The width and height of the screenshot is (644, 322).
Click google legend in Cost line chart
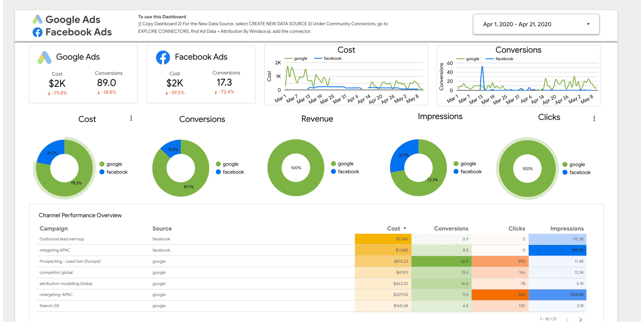(x=296, y=58)
